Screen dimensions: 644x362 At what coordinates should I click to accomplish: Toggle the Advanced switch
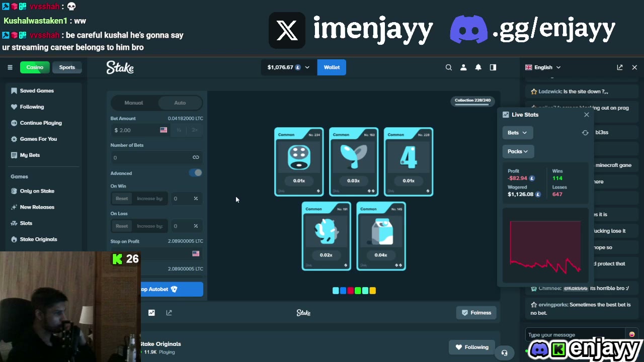click(x=196, y=173)
